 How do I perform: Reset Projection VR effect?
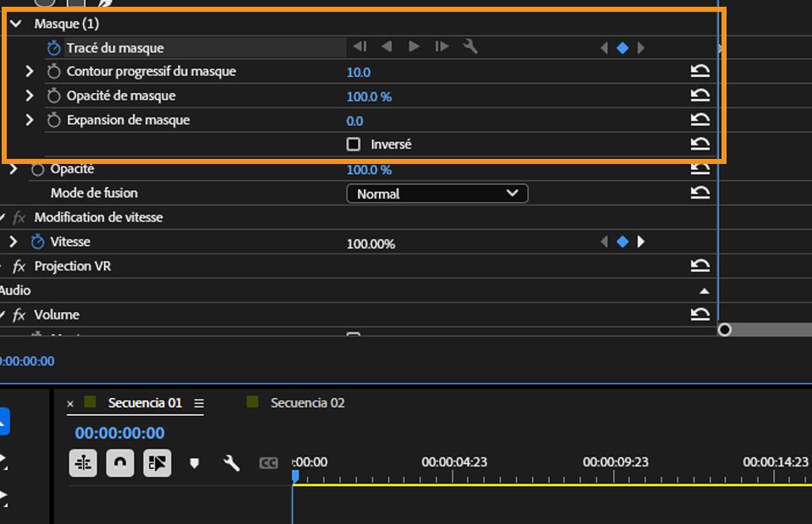tap(700, 265)
